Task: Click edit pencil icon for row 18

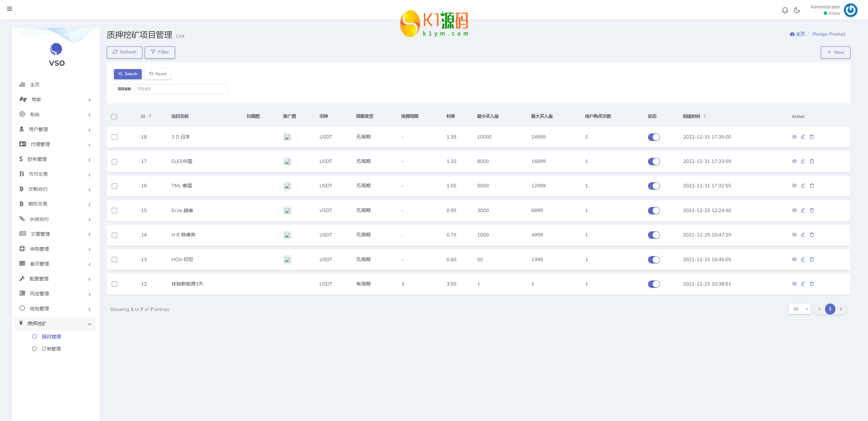Action: pos(803,137)
